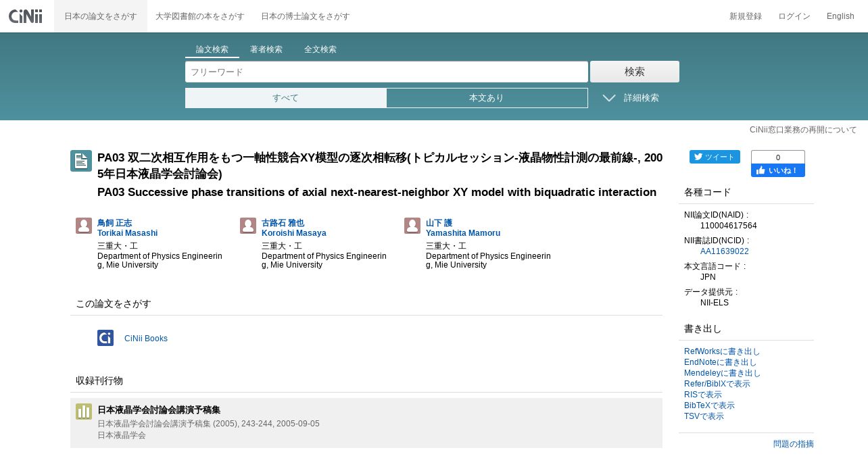Click ログイン link
The height and width of the screenshot is (471, 868).
pyautogui.click(x=794, y=16)
